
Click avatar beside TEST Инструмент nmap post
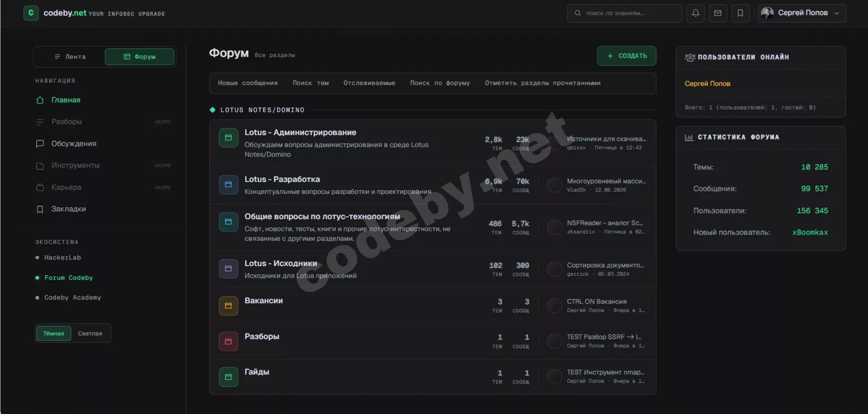[x=554, y=377]
